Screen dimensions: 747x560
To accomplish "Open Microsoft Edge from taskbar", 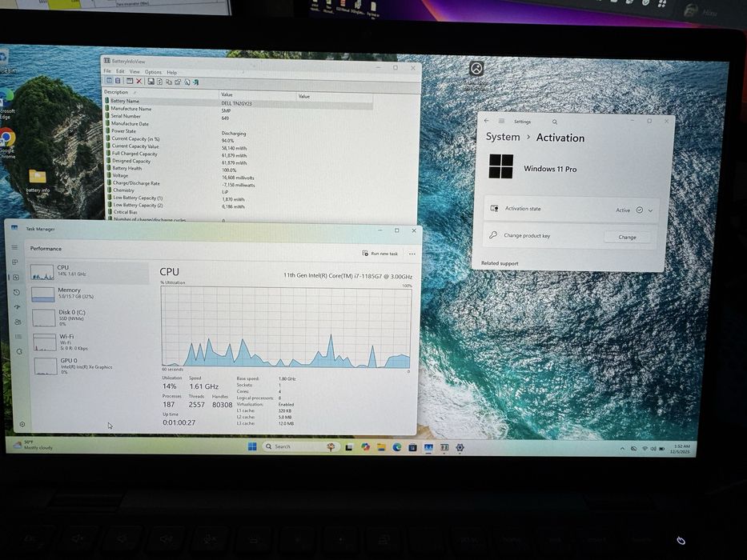I will pos(397,447).
